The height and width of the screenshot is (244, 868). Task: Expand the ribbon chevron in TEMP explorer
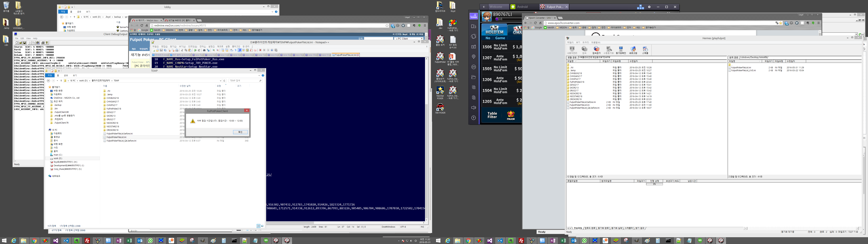pyautogui.click(x=259, y=76)
